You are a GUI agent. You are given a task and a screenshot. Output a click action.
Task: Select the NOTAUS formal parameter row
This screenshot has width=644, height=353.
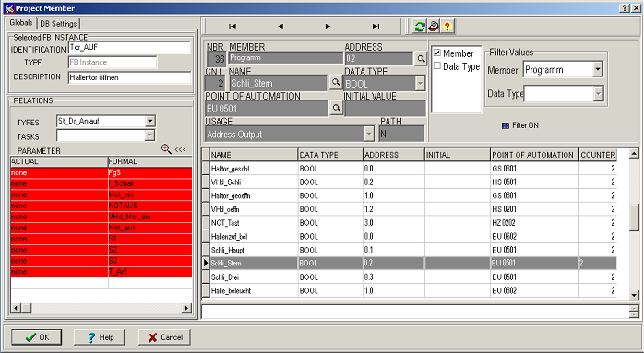click(x=149, y=206)
